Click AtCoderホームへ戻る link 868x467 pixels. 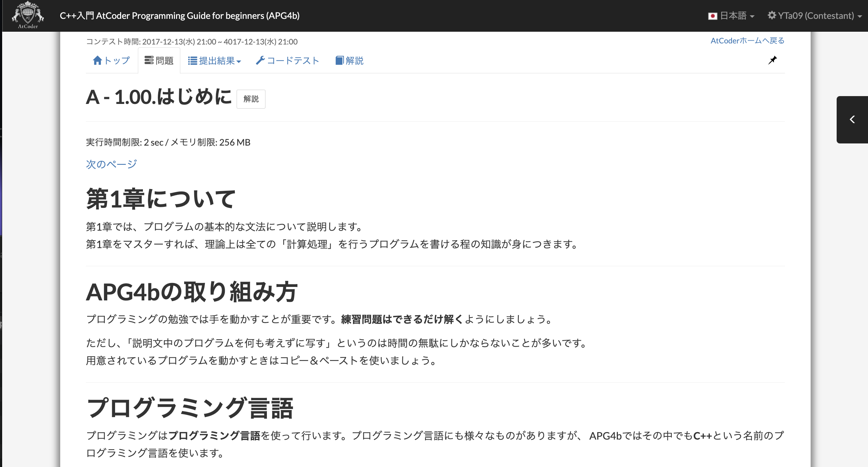point(748,41)
